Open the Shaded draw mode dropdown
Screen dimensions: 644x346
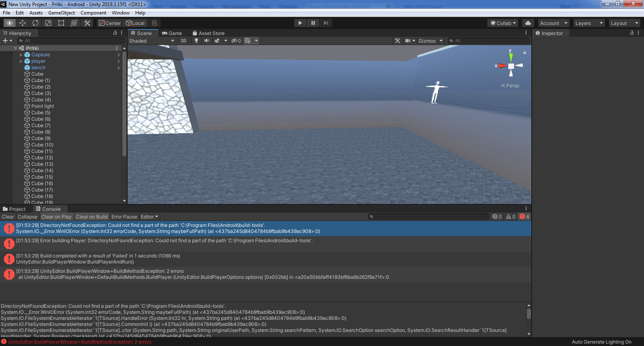[152, 41]
